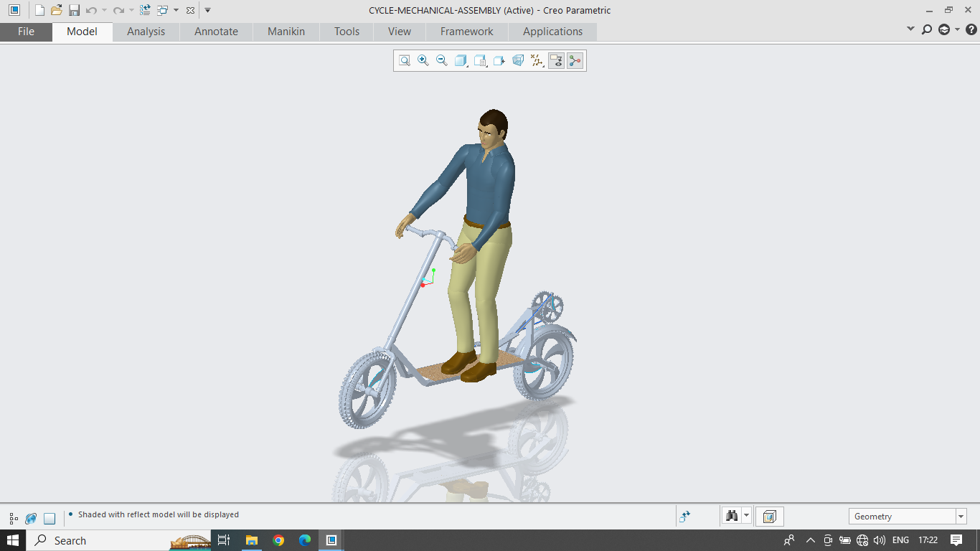The image size is (980, 551).
Task: Open the Saved Orientations icon
Action: pyautogui.click(x=480, y=61)
